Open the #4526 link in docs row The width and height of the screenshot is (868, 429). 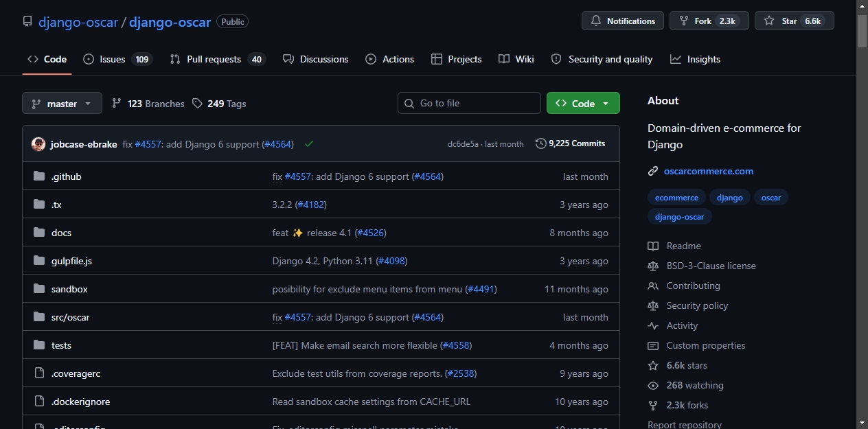371,233
